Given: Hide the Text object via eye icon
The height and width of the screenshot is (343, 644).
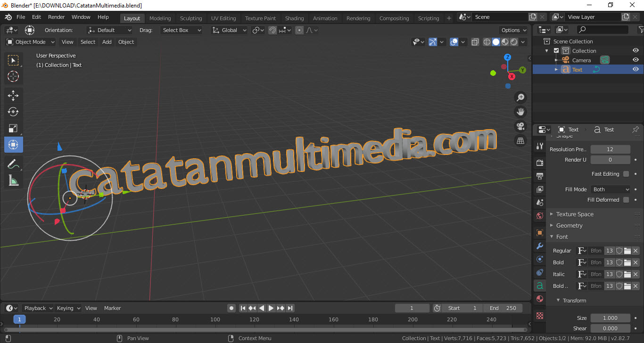Looking at the screenshot, I should point(636,69).
